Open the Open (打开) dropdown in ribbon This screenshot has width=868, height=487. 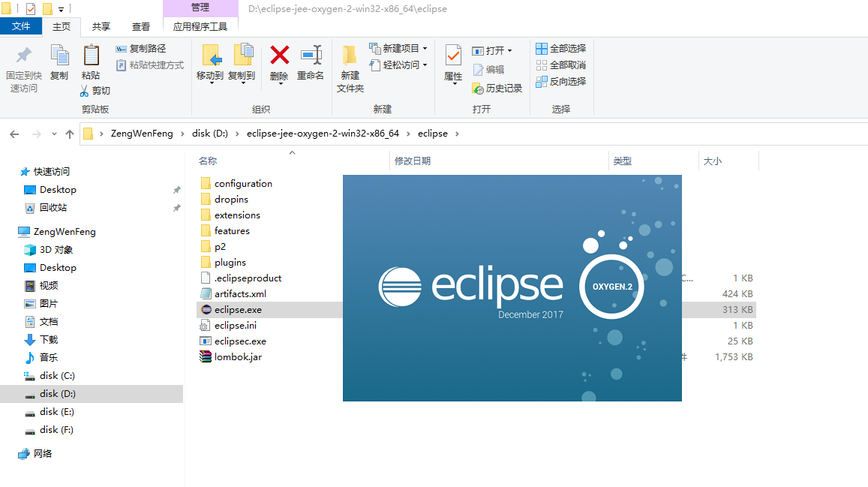[x=491, y=50]
